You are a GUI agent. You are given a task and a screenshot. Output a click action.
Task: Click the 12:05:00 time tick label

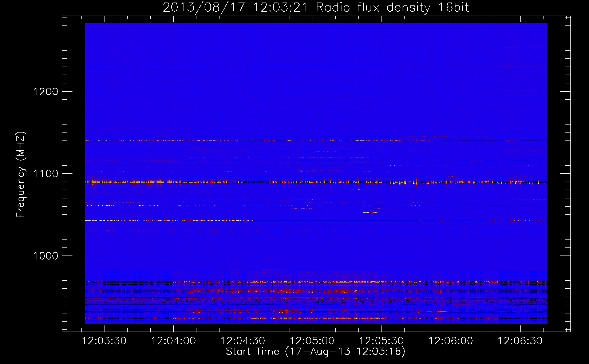click(312, 341)
